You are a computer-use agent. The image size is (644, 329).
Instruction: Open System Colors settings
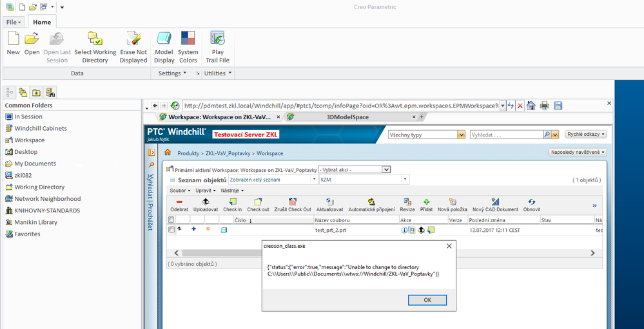[x=188, y=39]
